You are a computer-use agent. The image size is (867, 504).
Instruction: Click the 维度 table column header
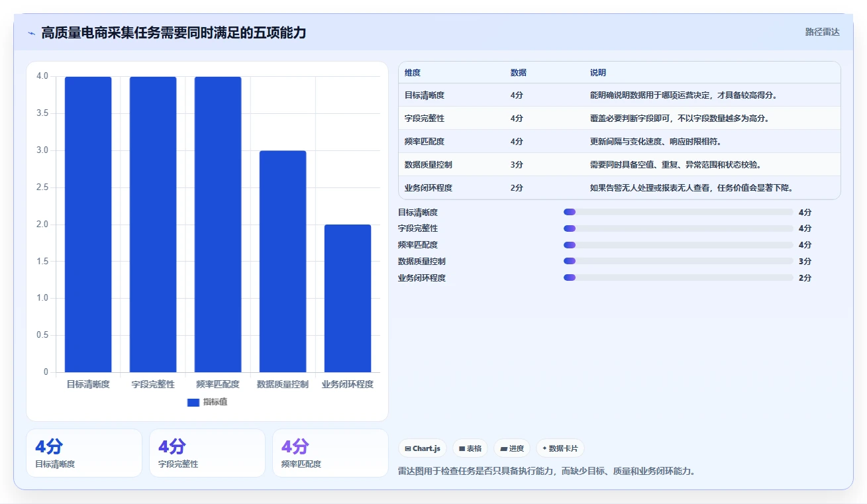coord(413,73)
